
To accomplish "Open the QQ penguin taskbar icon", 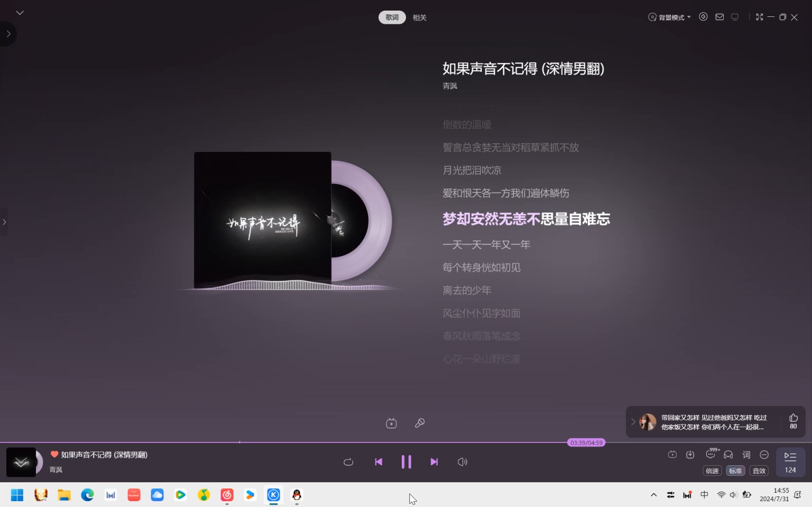I will pyautogui.click(x=297, y=495).
